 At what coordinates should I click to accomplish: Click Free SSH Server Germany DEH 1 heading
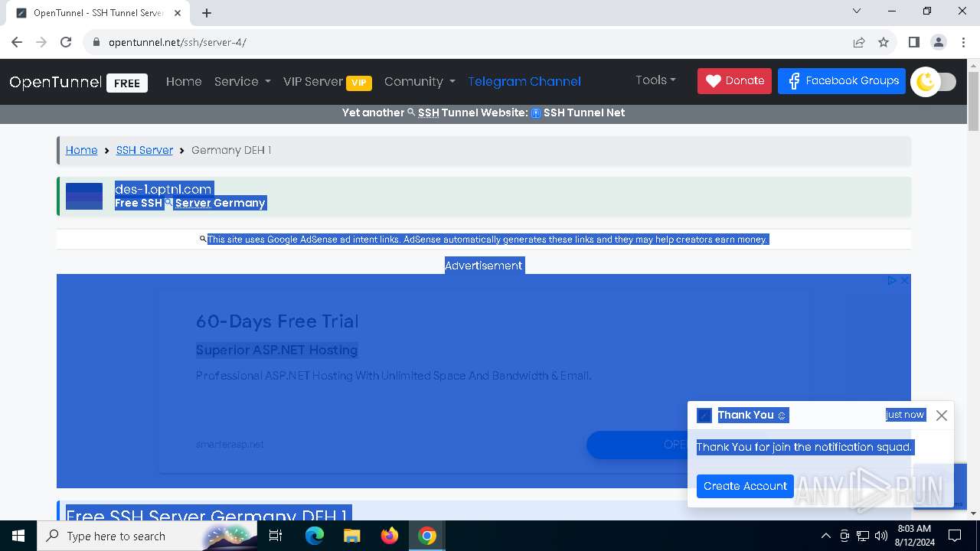pyautogui.click(x=207, y=516)
